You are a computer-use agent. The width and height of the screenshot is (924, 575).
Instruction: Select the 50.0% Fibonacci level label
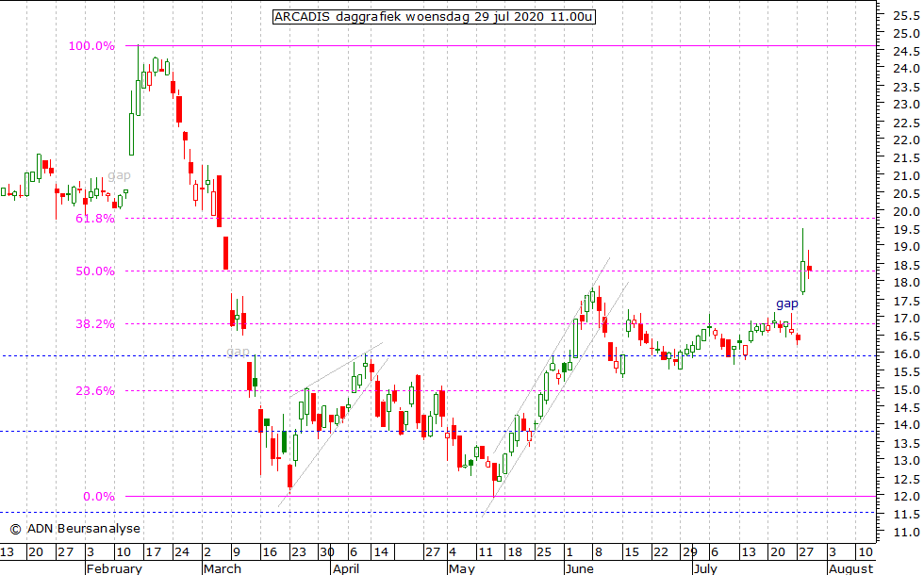click(95, 271)
